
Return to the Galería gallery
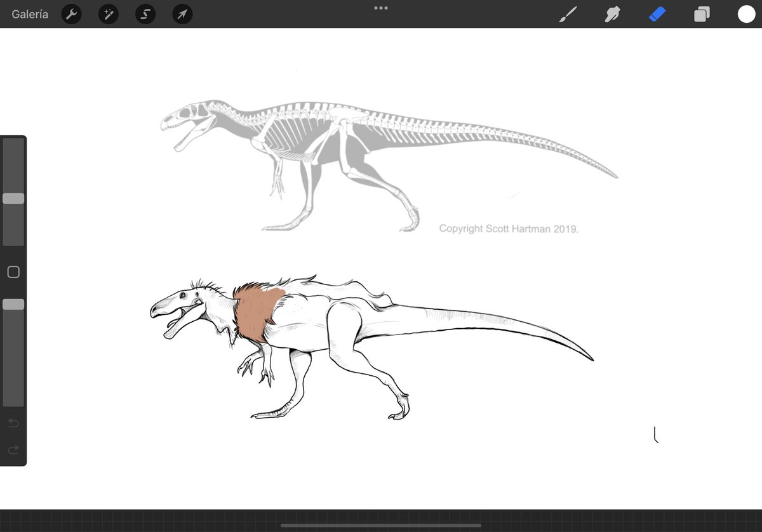pos(30,14)
